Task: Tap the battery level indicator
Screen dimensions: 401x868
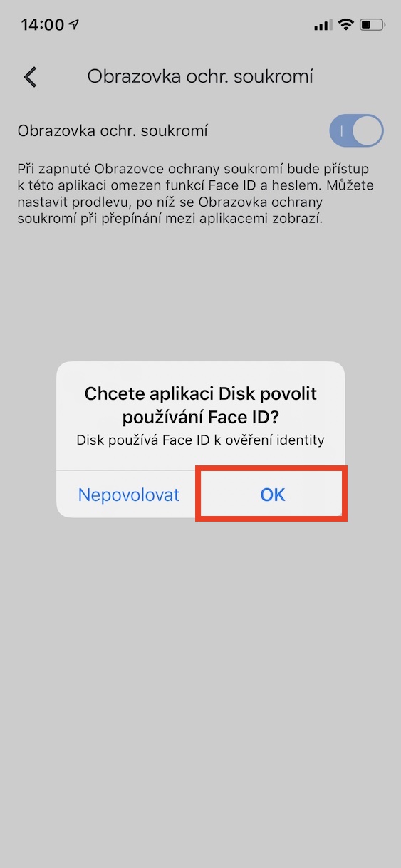Action: (x=373, y=25)
